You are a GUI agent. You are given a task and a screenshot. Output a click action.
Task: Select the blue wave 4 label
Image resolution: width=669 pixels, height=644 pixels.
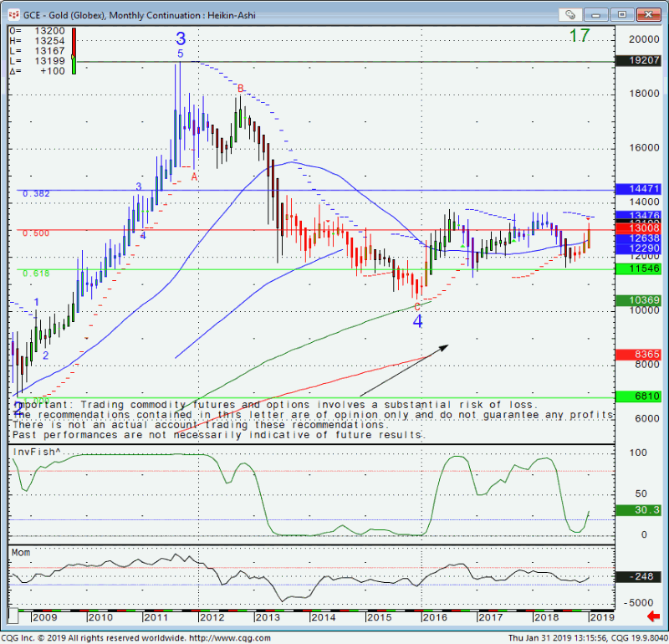point(417,320)
